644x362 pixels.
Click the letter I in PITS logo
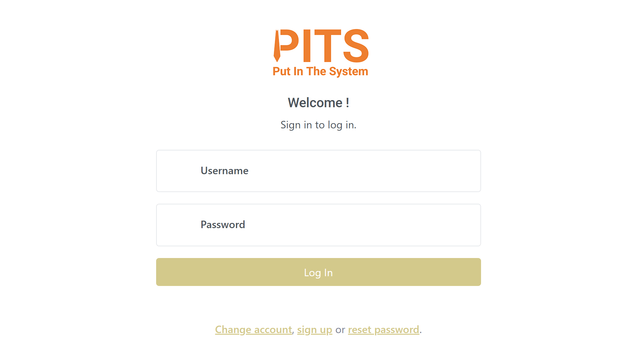[307, 46]
